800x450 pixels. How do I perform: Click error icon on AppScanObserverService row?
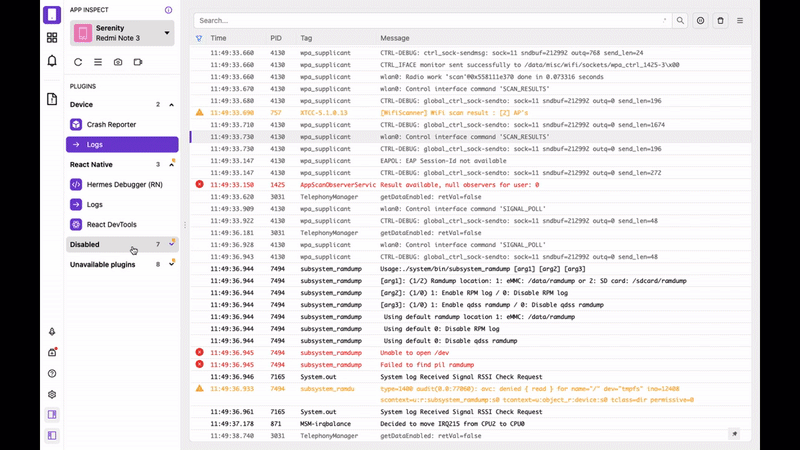click(x=199, y=184)
